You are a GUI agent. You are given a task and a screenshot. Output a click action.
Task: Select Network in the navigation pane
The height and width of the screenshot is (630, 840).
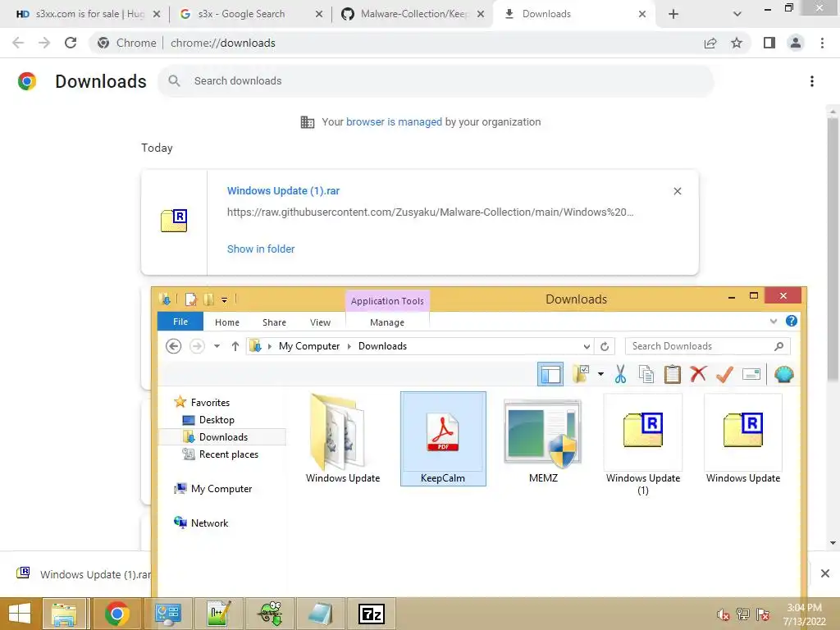(209, 523)
